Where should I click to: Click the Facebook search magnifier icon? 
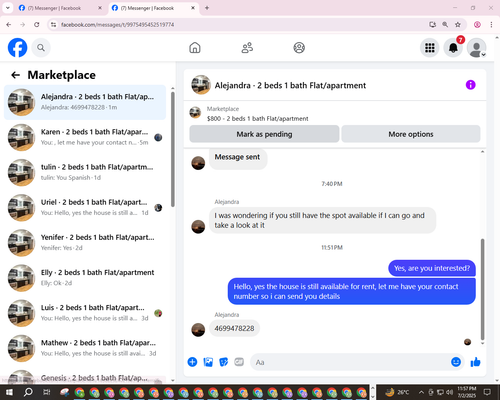click(x=41, y=48)
